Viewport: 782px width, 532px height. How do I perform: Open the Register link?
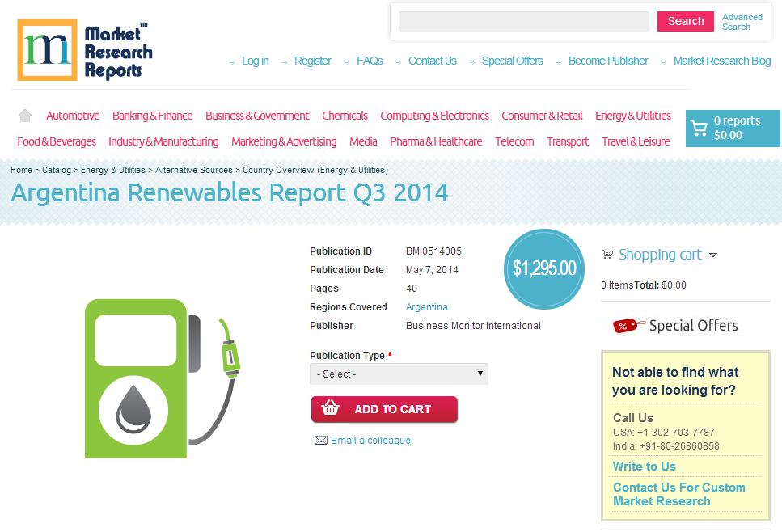(313, 61)
